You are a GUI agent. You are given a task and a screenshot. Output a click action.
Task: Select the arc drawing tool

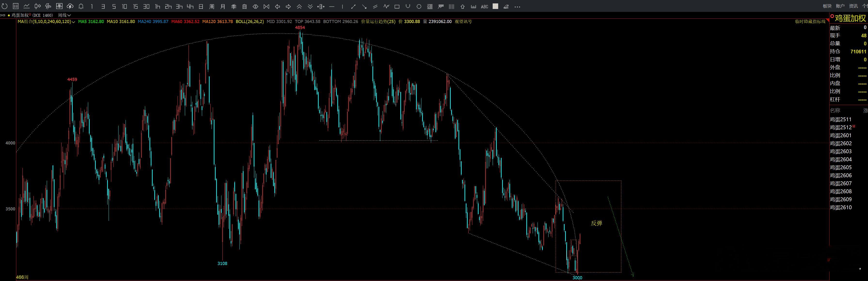[408, 6]
